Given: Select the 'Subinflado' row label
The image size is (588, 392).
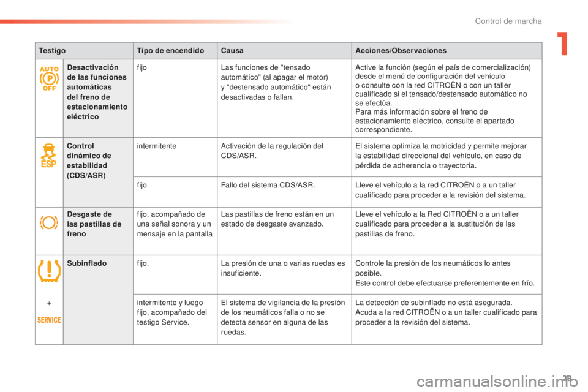Looking at the screenshot, I should pos(86,263).
